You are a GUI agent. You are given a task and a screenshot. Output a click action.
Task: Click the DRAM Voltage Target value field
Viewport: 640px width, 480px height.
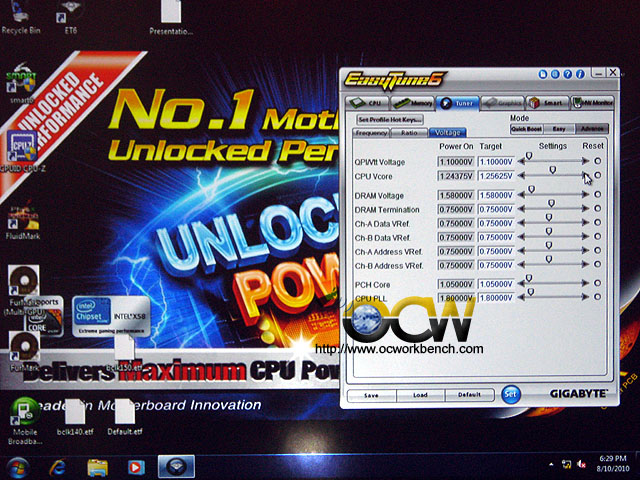coord(496,195)
